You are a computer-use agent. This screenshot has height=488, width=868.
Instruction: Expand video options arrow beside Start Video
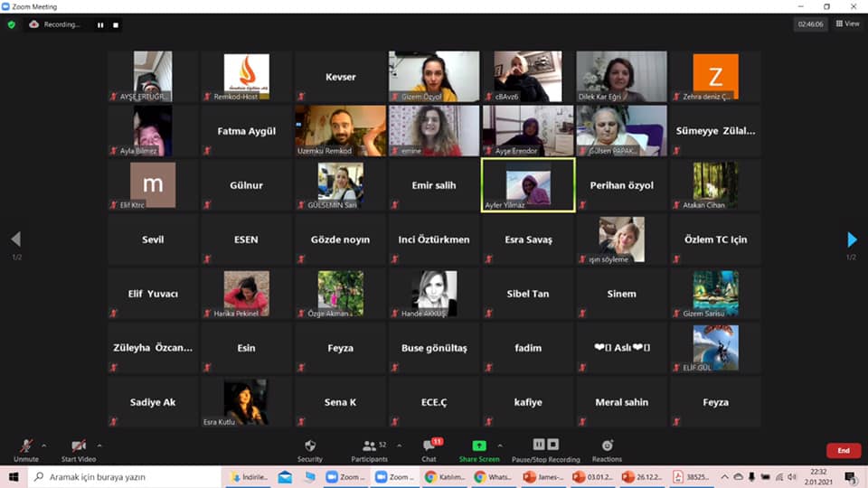pos(99,446)
